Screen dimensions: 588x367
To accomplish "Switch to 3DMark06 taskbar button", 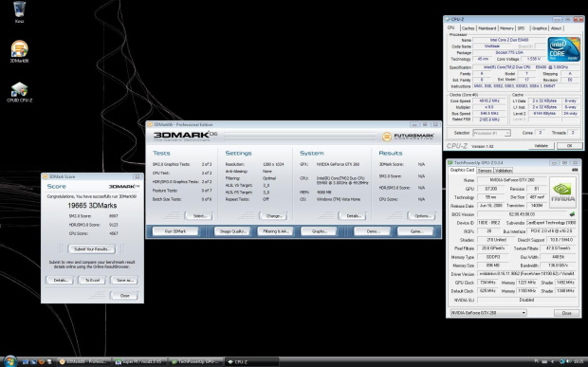I will 84,361.
